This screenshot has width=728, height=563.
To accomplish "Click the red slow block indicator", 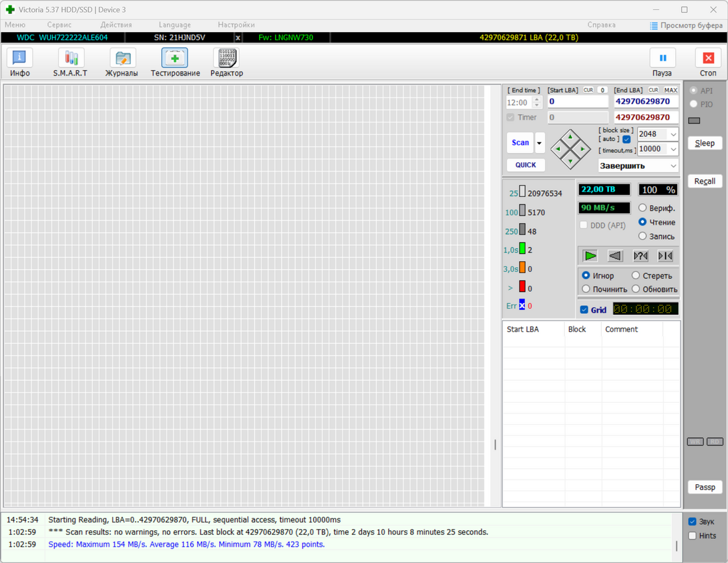I will click(522, 287).
